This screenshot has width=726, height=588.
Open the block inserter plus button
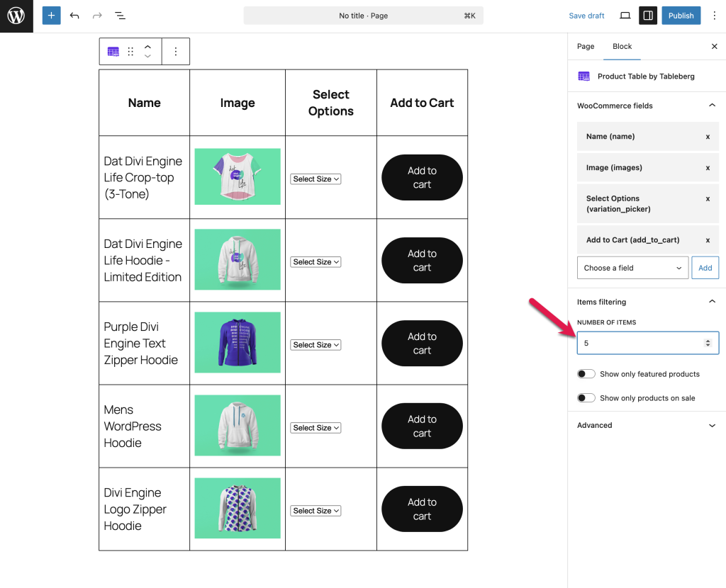[51, 16]
